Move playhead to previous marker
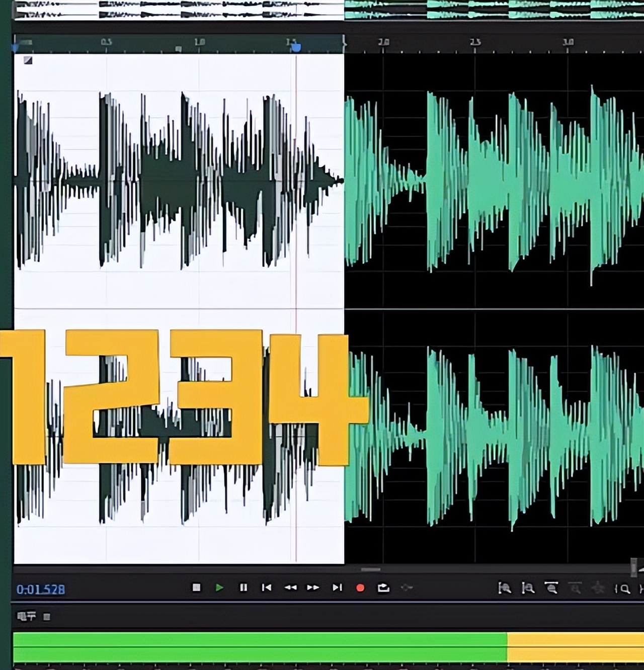Viewport: 644px width, 670px height. click(267, 588)
